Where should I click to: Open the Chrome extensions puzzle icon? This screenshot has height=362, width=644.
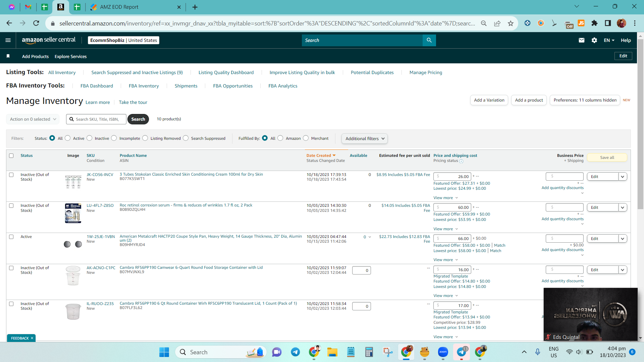point(594,23)
